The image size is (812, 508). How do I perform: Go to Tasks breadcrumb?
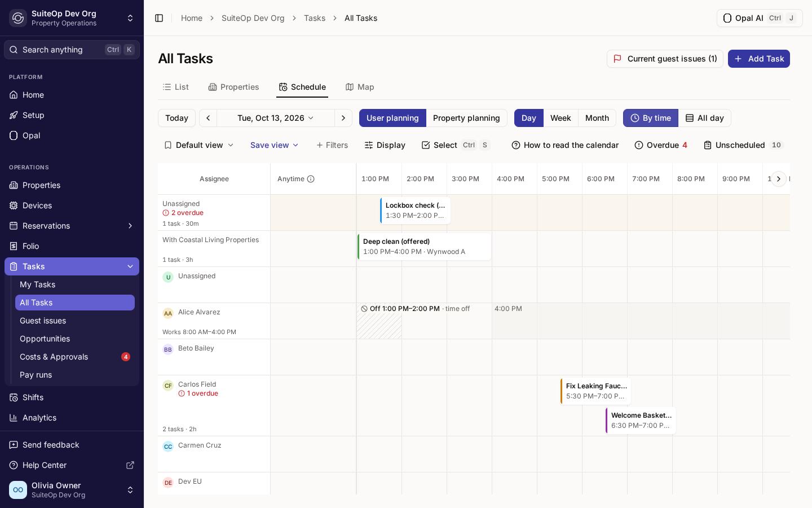[x=315, y=18]
